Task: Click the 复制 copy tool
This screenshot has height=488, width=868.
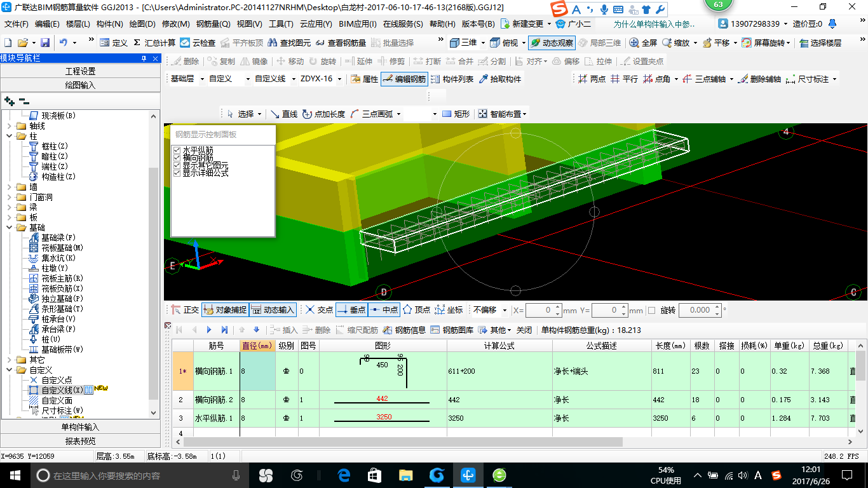Action: click(220, 62)
